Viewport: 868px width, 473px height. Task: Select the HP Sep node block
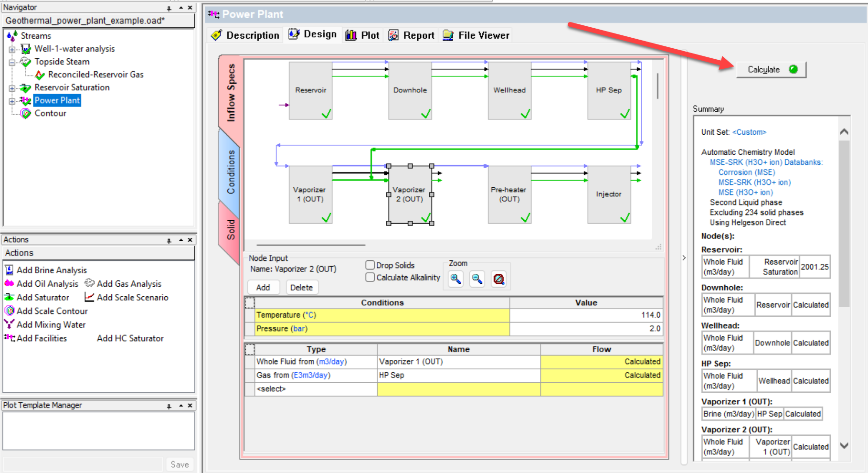tap(609, 91)
